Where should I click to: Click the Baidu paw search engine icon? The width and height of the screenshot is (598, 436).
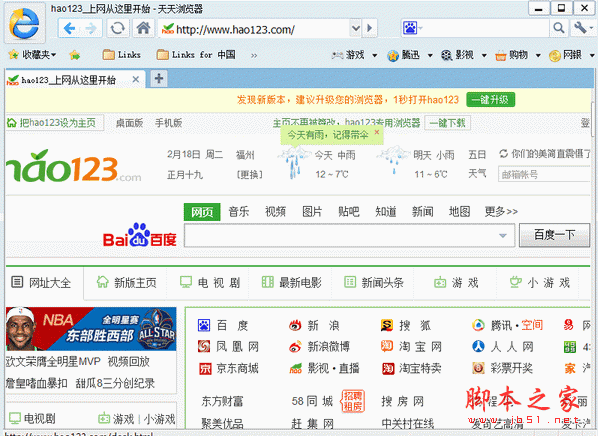pos(410,28)
